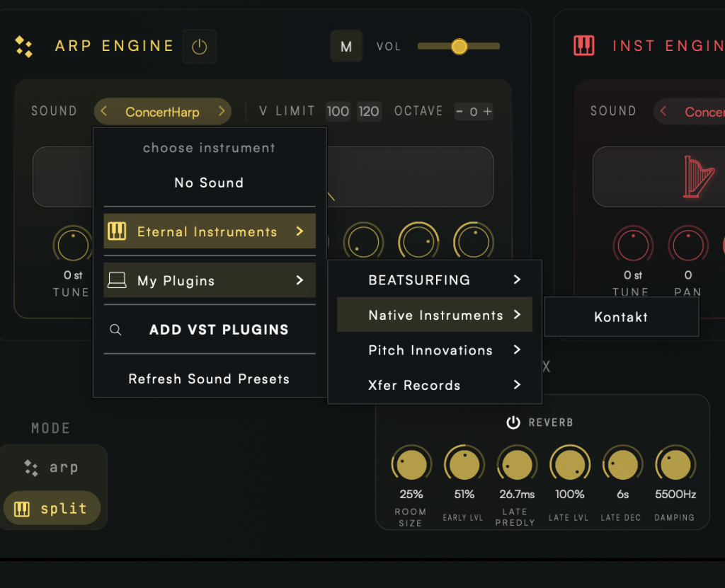
Task: Click the My Plugins laptop icon
Action: [x=117, y=280]
